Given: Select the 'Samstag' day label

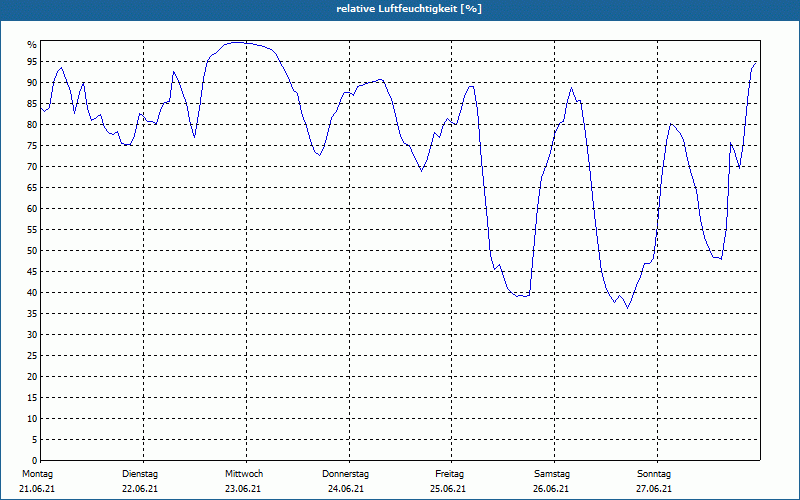Looking at the screenshot, I should [552, 474].
